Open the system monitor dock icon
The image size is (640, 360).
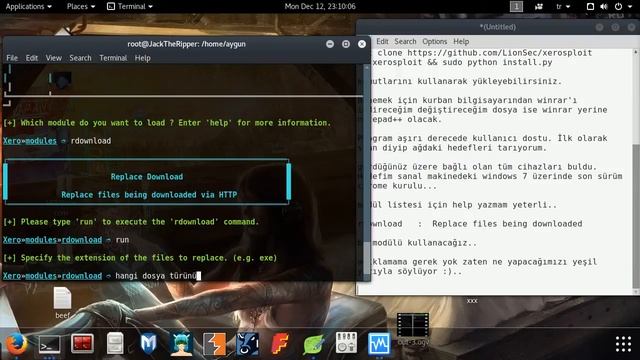[379, 344]
